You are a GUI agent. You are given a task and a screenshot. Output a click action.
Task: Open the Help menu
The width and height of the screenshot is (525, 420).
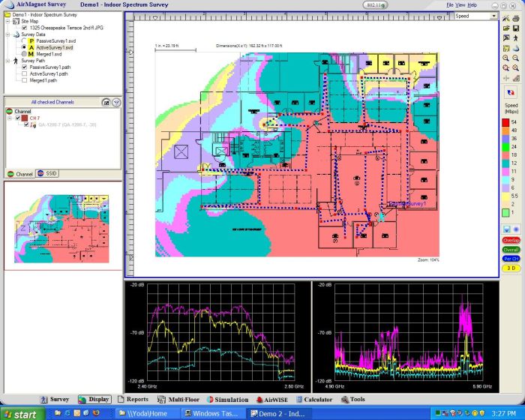(x=472, y=5)
